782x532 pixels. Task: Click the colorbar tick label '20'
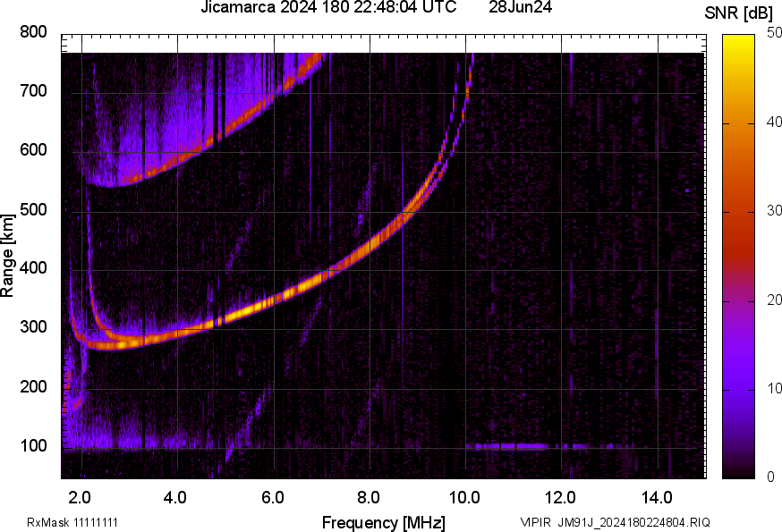(x=774, y=300)
